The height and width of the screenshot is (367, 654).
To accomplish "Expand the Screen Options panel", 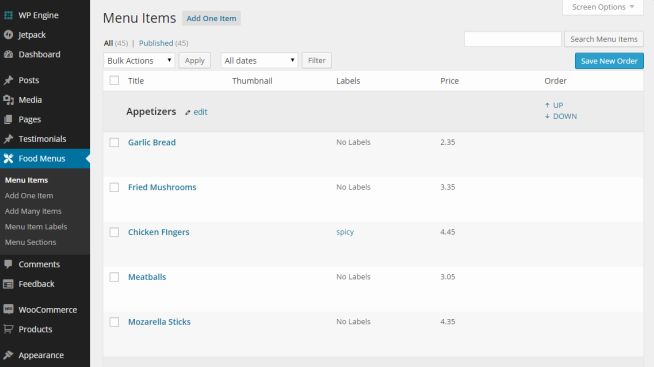I will point(603,7).
